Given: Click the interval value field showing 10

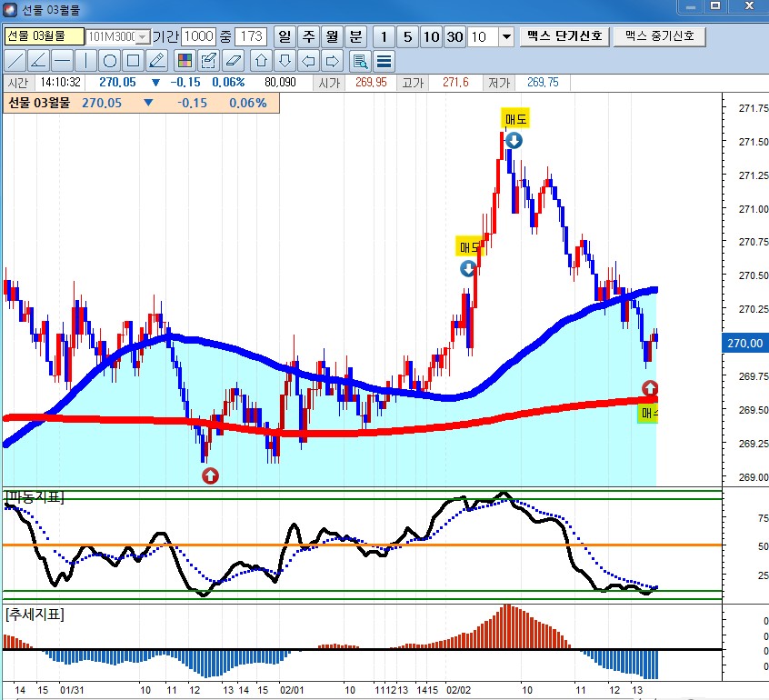Looking at the screenshot, I should (x=483, y=36).
